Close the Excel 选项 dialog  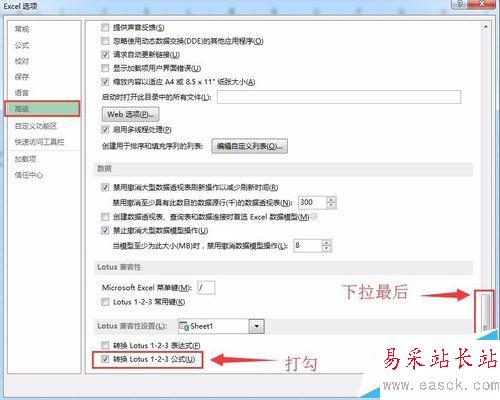[482, 4]
